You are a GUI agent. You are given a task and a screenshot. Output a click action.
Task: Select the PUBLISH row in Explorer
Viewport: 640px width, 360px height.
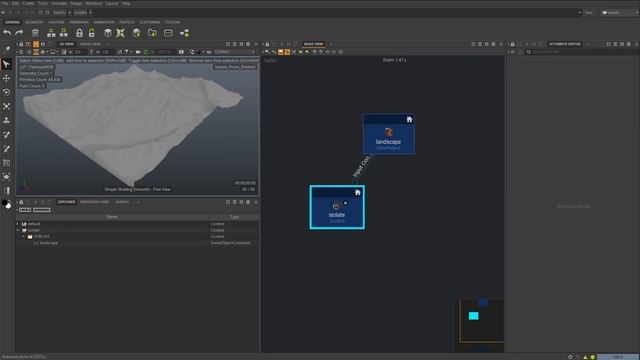(x=138, y=236)
